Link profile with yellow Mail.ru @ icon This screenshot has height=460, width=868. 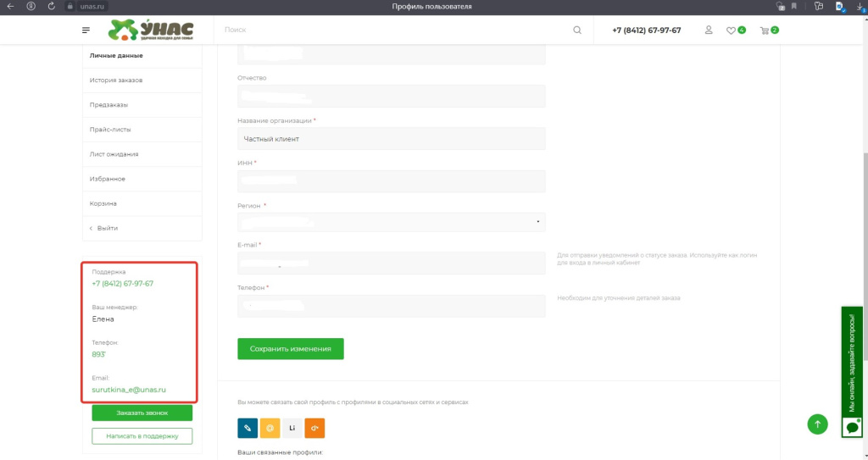point(270,428)
